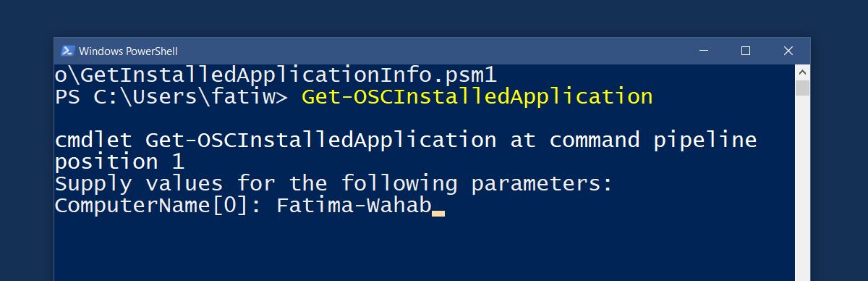Click the empty console area below input
Viewport: 868px width, 281px height.
point(424,250)
